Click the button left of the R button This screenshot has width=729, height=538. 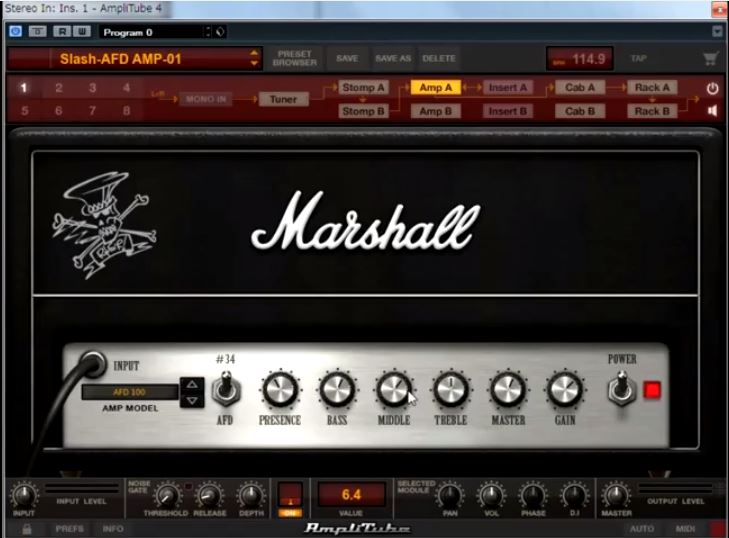point(38,32)
